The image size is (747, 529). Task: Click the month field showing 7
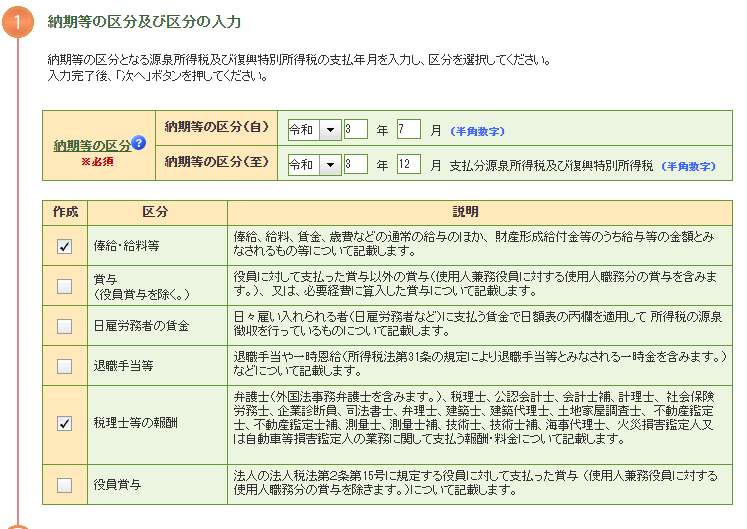pos(408,130)
